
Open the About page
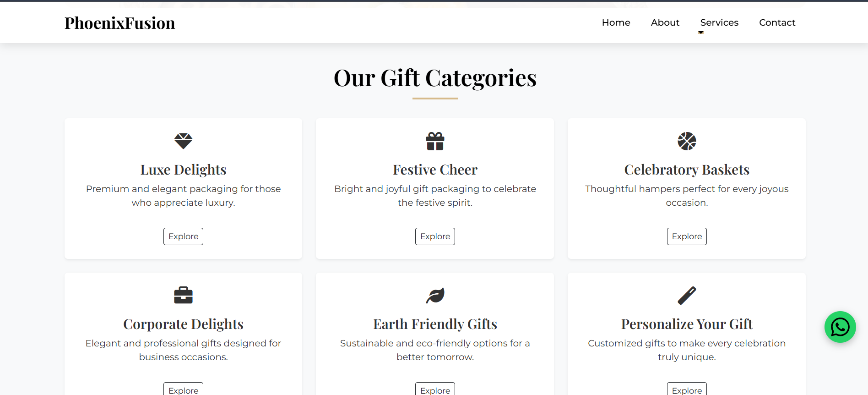[x=665, y=22]
